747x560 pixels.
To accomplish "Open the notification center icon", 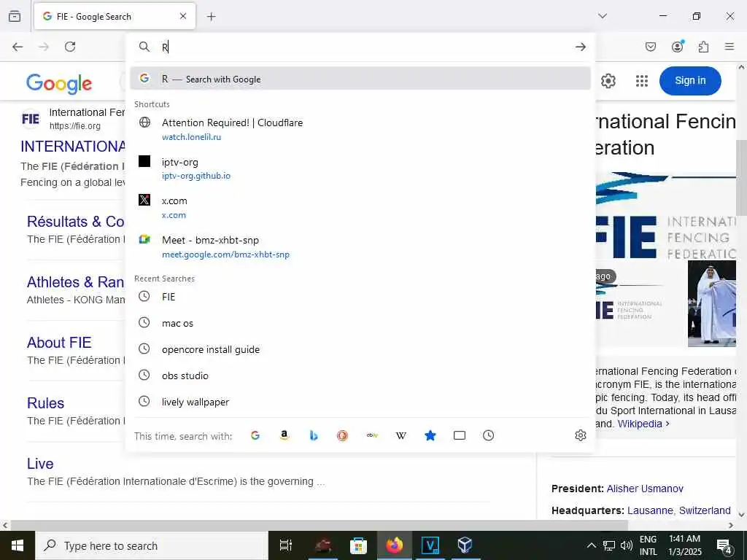I will point(724,546).
